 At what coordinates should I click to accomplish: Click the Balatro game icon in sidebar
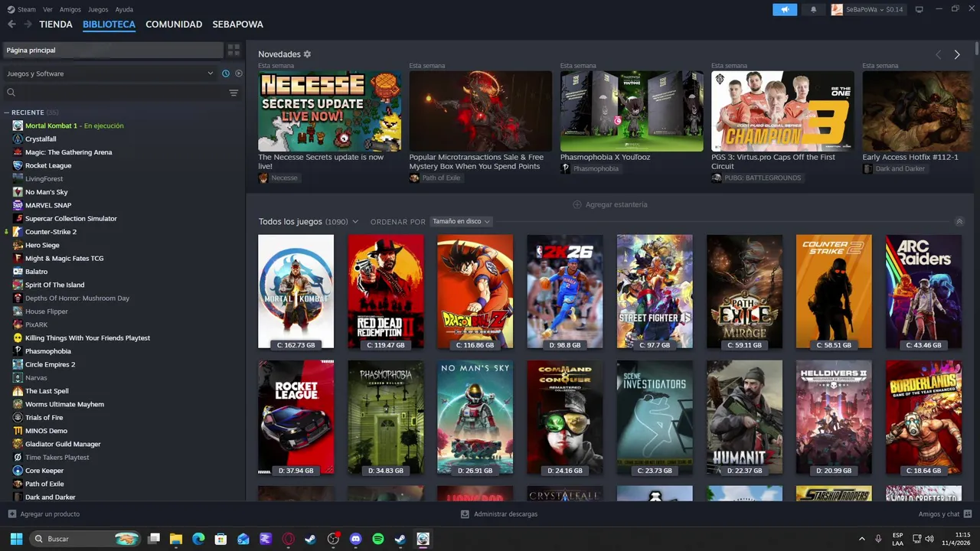[18, 272]
